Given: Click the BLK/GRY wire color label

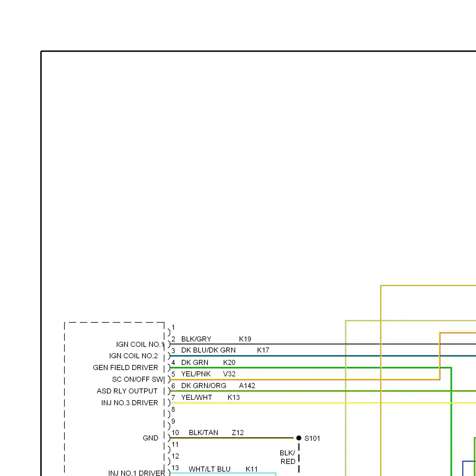Looking at the screenshot, I should 196,339.
